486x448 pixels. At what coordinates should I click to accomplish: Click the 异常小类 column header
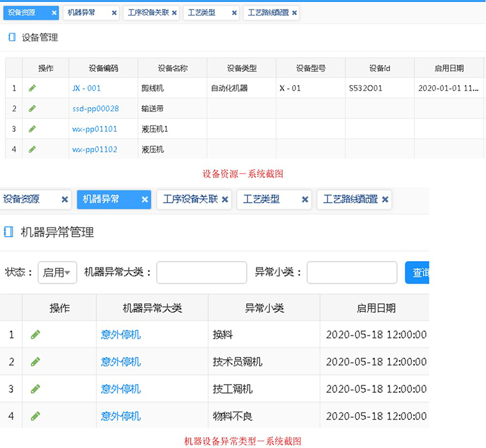tap(264, 308)
